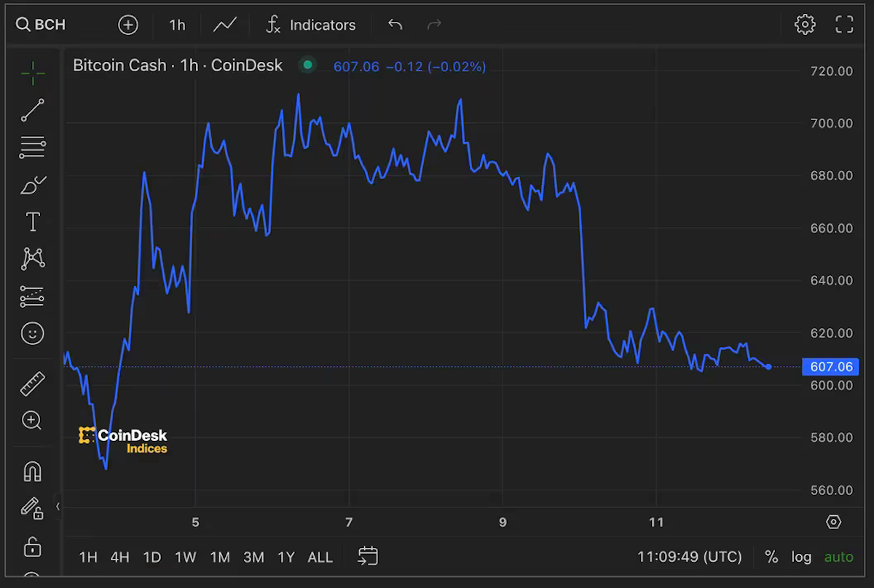Open the chart type line dropdown
The width and height of the screenshot is (874, 588).
(224, 25)
